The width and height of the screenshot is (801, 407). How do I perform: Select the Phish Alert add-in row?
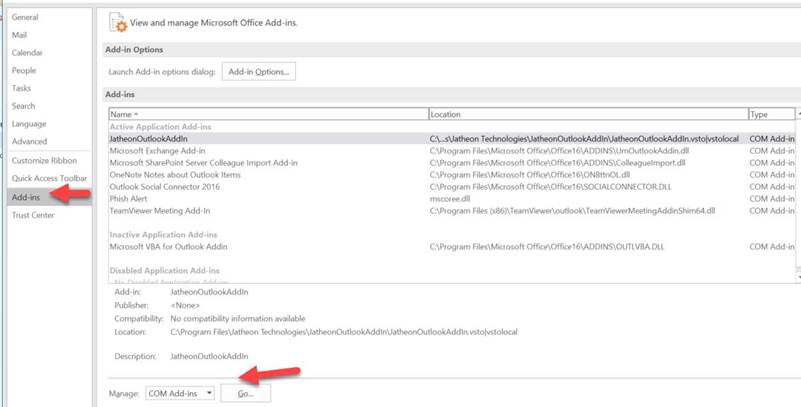pos(452,199)
